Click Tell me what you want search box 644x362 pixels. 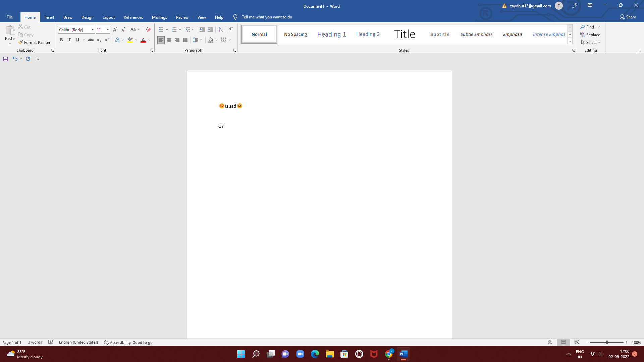click(267, 17)
